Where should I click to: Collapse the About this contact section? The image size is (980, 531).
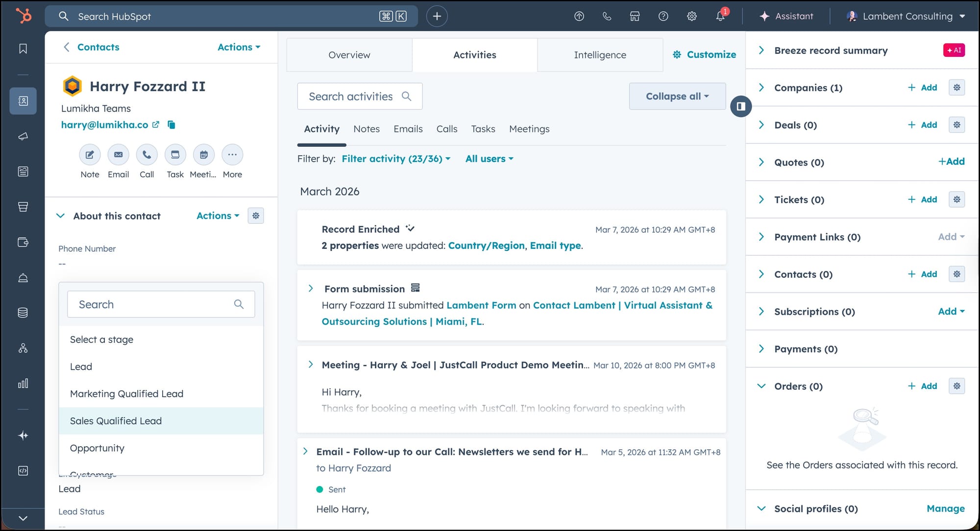tap(61, 216)
